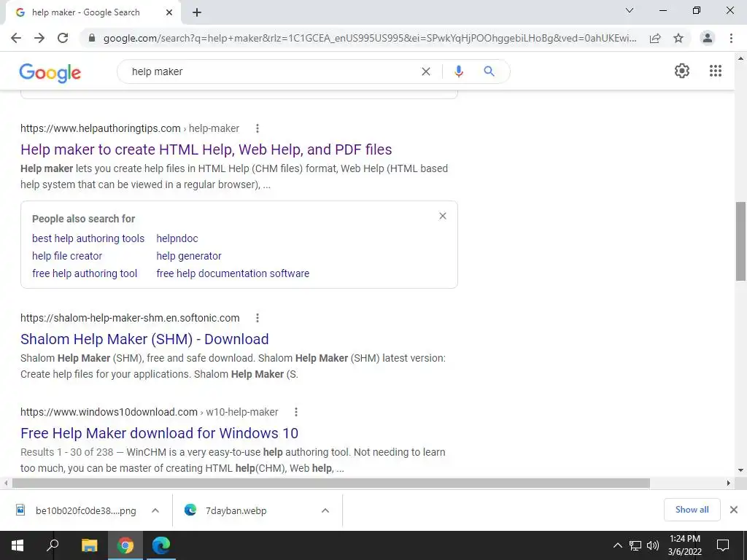Open the Windows Start menu
Image resolution: width=747 pixels, height=560 pixels.
(18, 545)
